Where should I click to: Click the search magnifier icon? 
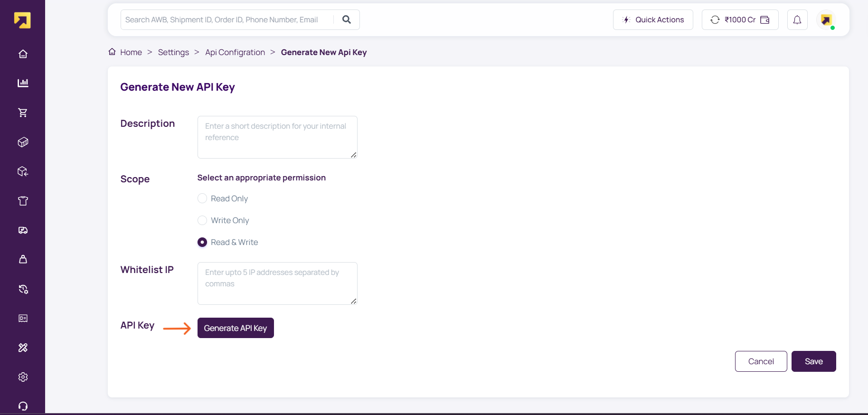click(x=347, y=19)
